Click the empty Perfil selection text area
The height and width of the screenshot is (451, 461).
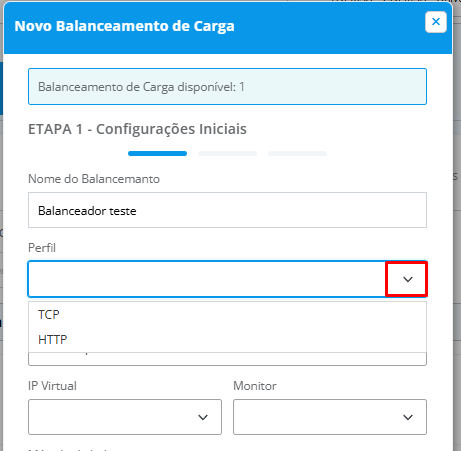pos(207,279)
